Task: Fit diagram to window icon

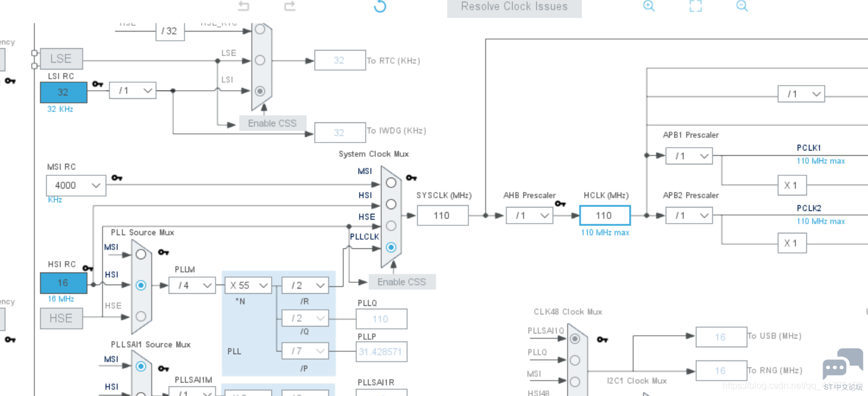Action: click(x=695, y=6)
